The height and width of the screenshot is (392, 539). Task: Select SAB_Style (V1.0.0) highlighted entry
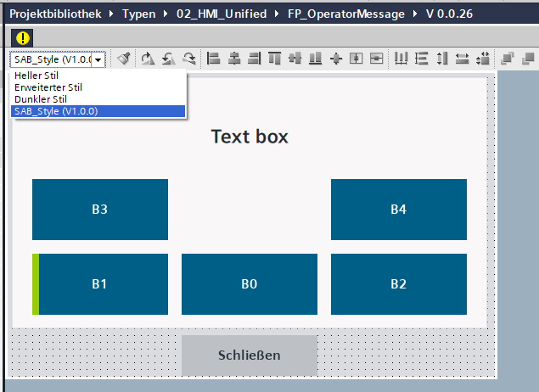(98, 111)
